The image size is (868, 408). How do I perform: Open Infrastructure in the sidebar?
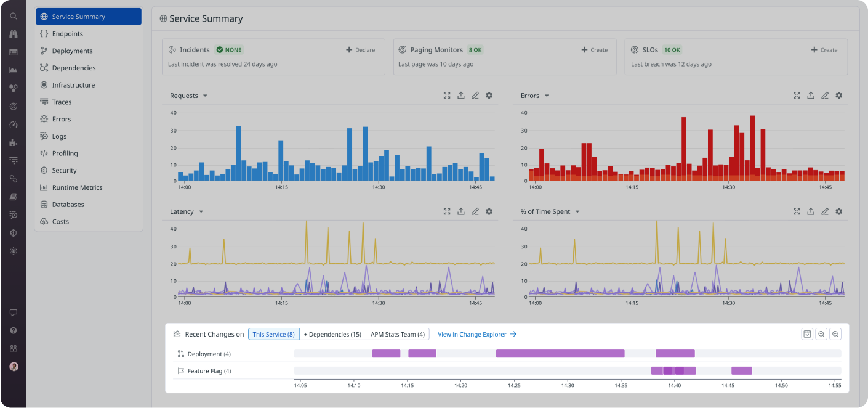pyautogui.click(x=89, y=85)
